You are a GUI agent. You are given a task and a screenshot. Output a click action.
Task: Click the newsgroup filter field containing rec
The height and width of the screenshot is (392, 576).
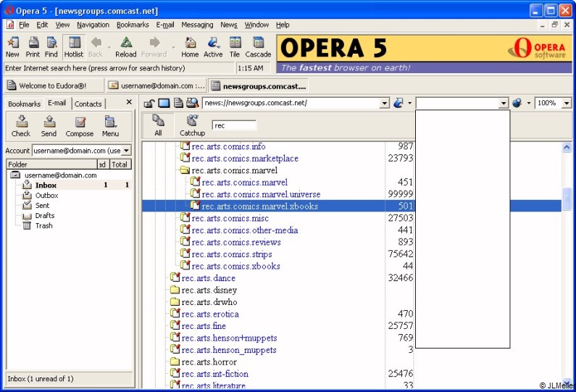point(234,125)
